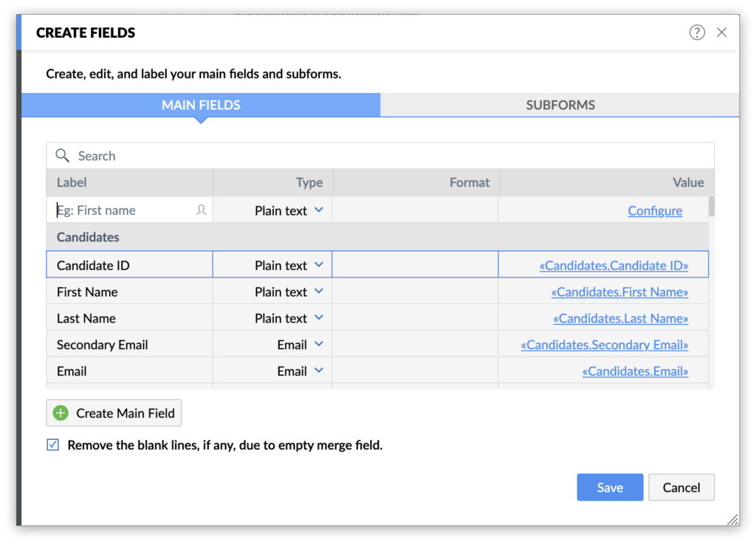Click the fields table vertical scrollbar
This screenshot has width=756, height=544.
pos(712,207)
